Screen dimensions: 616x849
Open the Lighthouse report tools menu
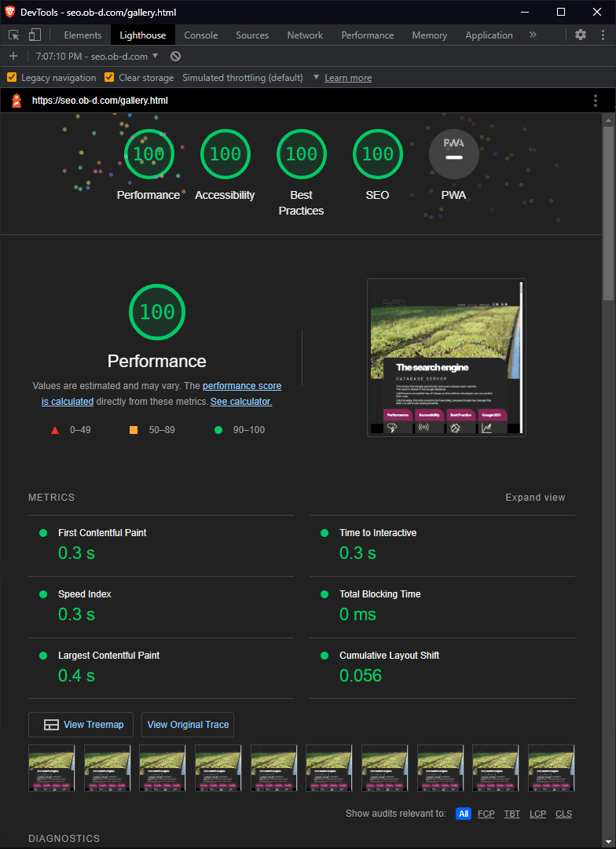tap(596, 100)
